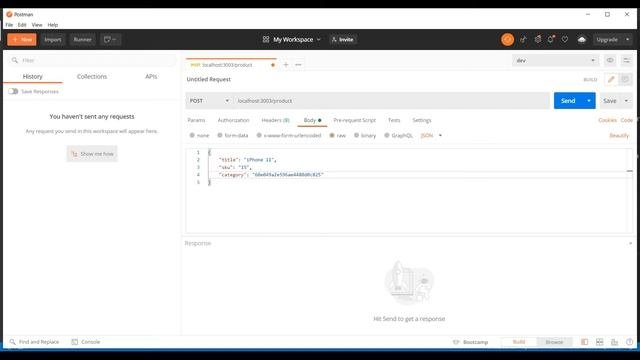Viewport: 640px width, 360px height.
Task: Open the manage environments sliders icon
Action: [627, 60]
